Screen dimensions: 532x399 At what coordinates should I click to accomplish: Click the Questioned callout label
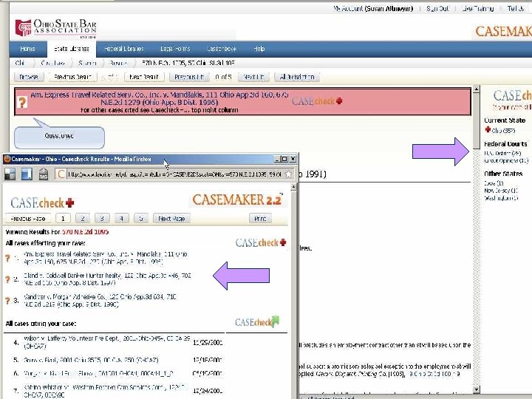tap(59, 136)
